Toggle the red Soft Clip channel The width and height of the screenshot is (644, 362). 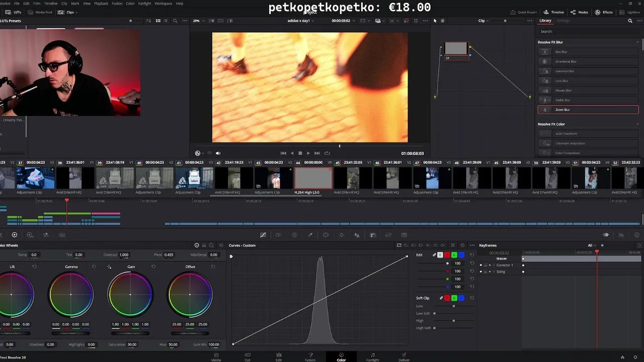tap(447, 298)
